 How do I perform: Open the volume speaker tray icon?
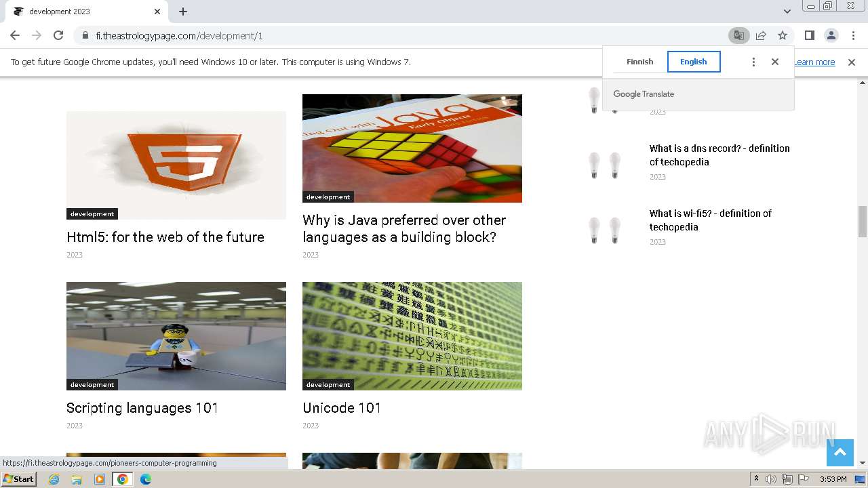[771, 479]
